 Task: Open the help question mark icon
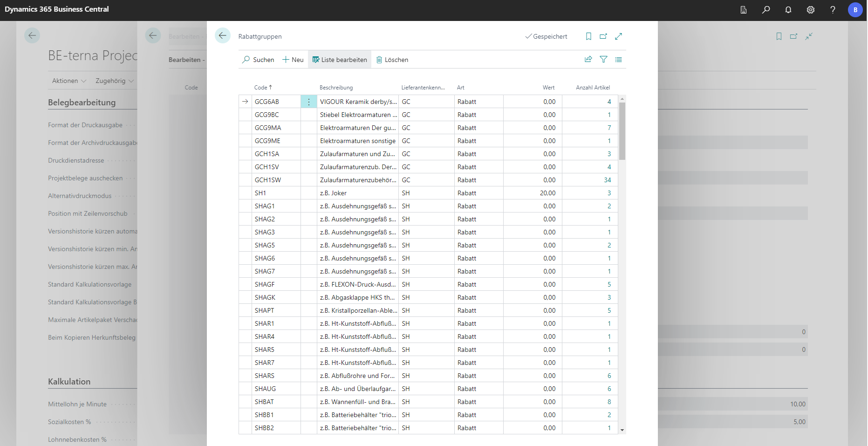tap(833, 9)
